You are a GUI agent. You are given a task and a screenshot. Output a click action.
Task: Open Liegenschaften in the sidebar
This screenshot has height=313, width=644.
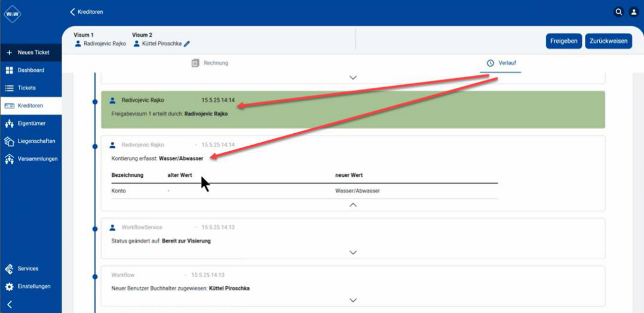(31, 141)
